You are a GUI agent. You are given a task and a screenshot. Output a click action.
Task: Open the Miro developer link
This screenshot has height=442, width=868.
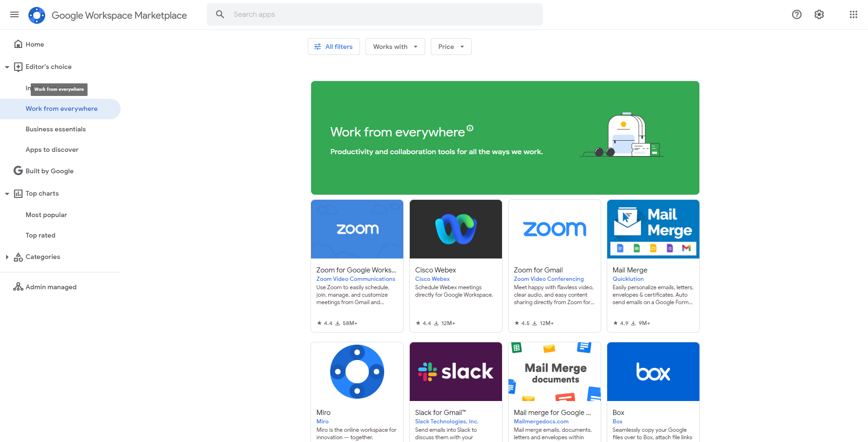(x=322, y=422)
